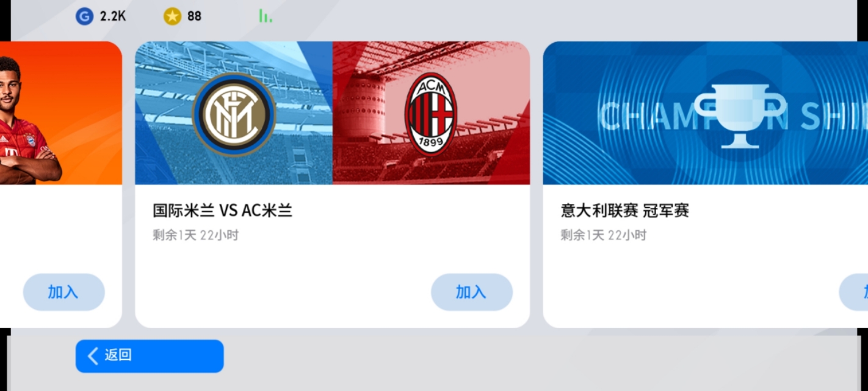The image size is (868, 391).
Task: Tap the left chevron arrow beside 返回
Action: pyautogui.click(x=93, y=356)
